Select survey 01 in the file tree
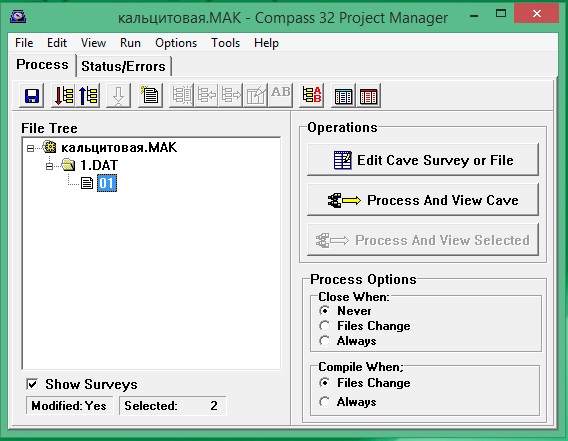 coord(107,183)
